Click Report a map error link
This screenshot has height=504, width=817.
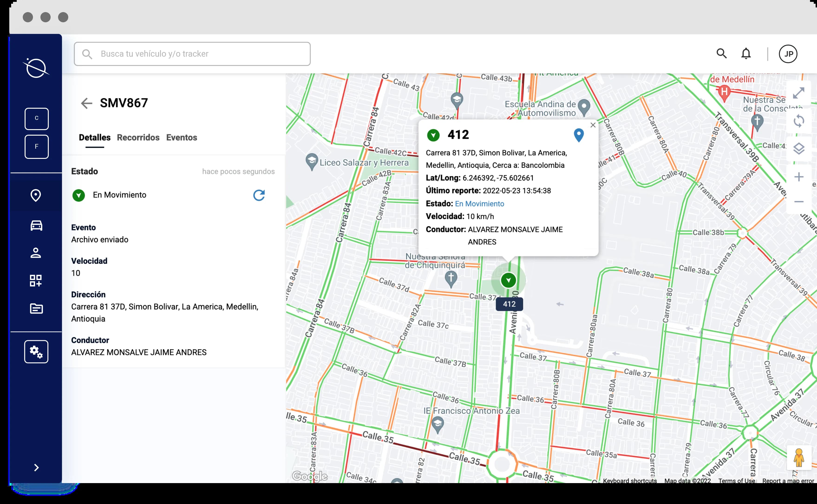coord(788,480)
